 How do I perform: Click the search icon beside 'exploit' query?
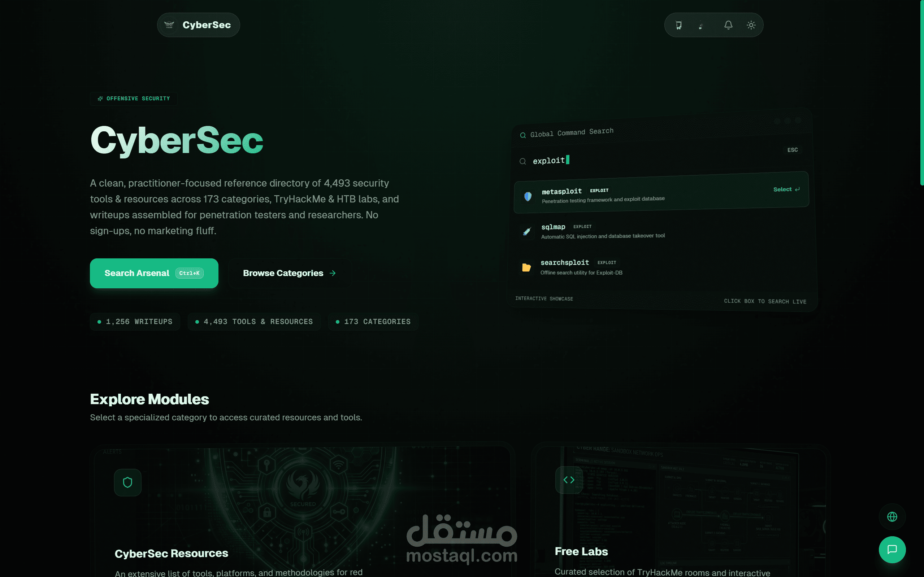pyautogui.click(x=523, y=161)
